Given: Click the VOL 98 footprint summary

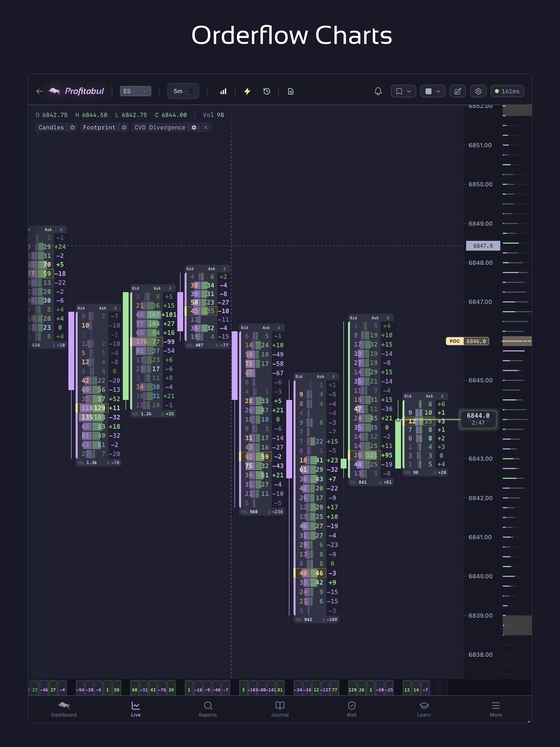Looking at the screenshot, I should point(425,473).
